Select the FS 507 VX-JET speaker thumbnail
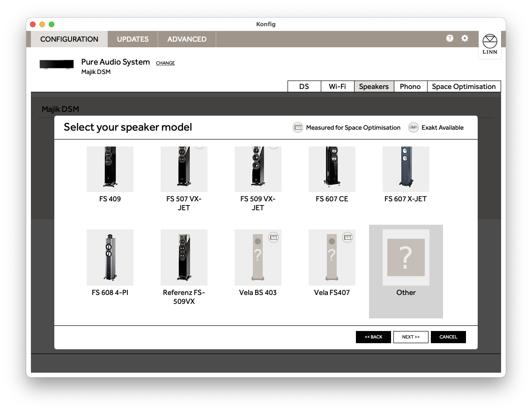The height and width of the screenshot is (412, 532). (184, 169)
